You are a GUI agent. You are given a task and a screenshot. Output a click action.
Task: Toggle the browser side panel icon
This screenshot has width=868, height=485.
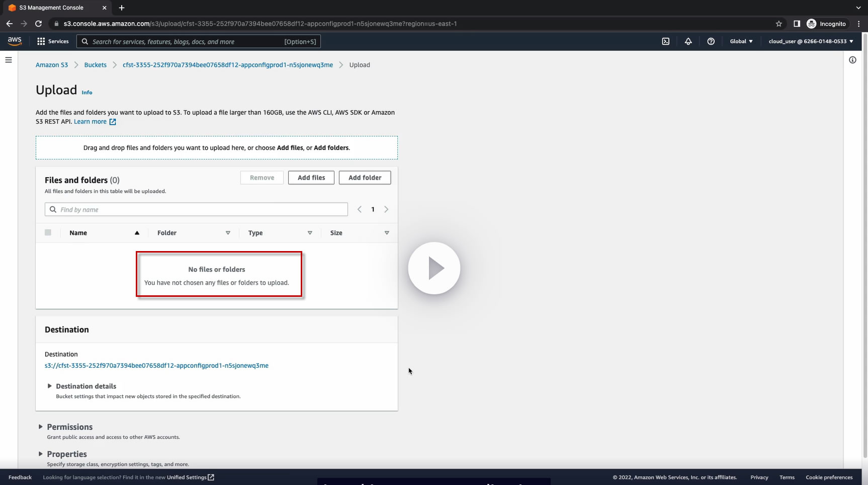[797, 24]
